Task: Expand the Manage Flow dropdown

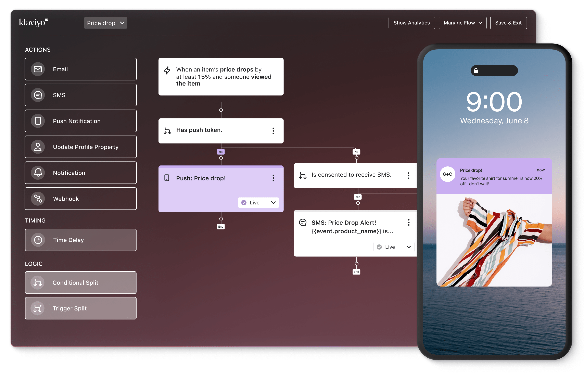Action: tap(462, 23)
